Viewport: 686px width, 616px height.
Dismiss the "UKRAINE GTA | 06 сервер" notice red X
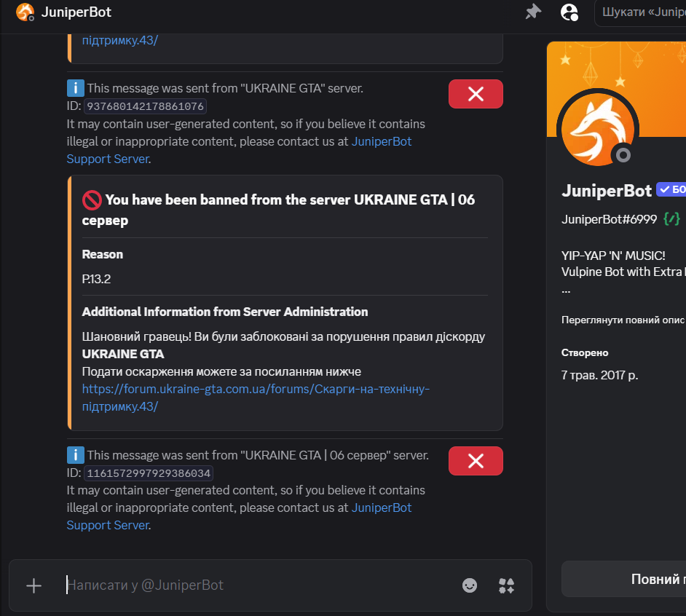tap(476, 461)
